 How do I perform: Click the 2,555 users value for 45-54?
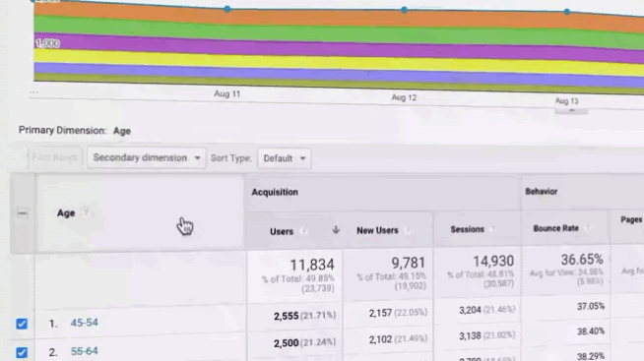[286, 316]
